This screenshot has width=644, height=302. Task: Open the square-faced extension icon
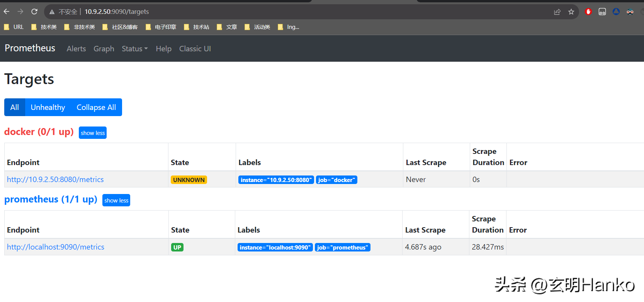pos(602,12)
